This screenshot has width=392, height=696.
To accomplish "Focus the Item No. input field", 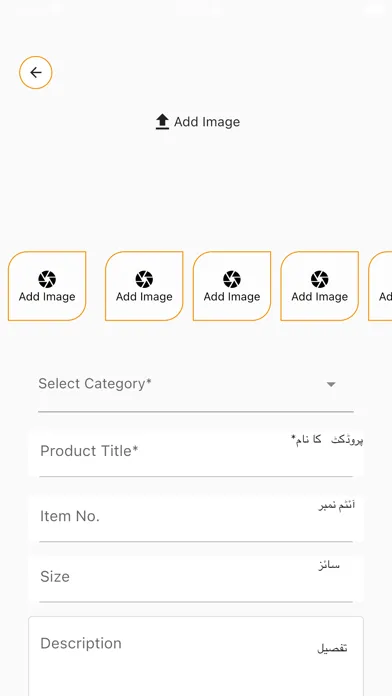I will 196,518.
